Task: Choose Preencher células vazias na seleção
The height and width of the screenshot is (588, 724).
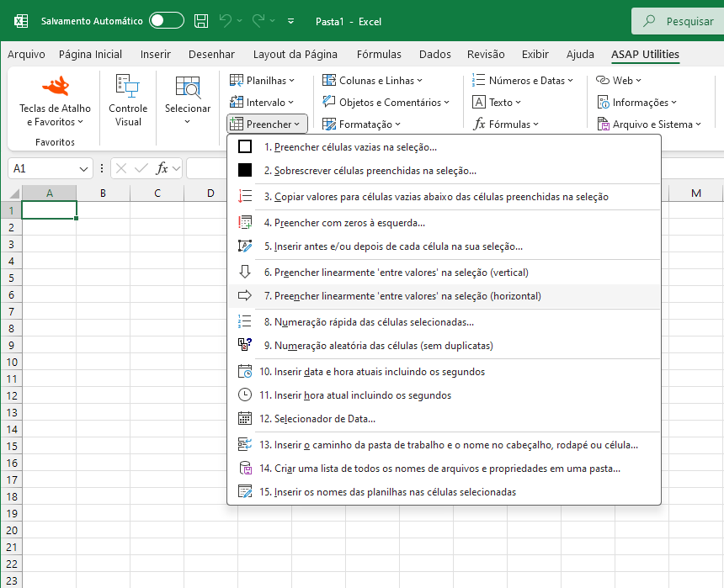Action: click(x=444, y=146)
